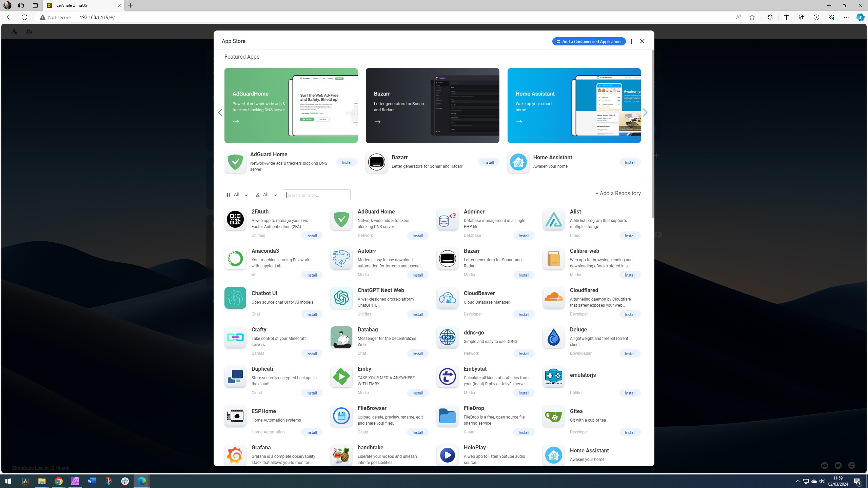Open the Duplicati app icon

click(x=235, y=377)
